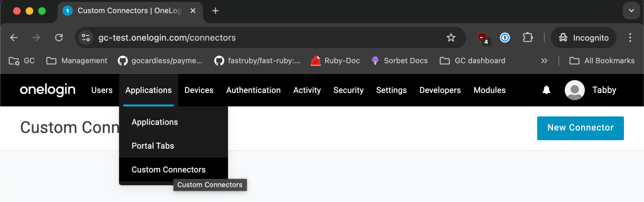Open the Ruby-Doc bookmark
The width and height of the screenshot is (644, 202).
335,61
